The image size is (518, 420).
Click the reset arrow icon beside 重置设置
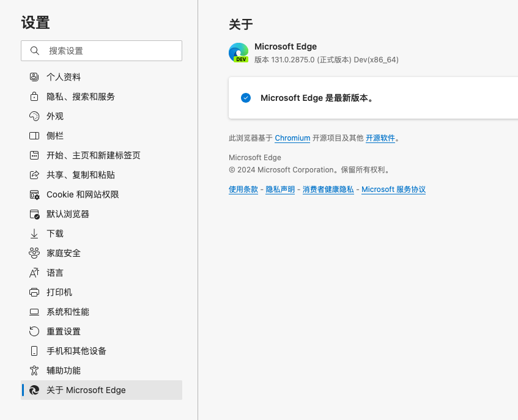pyautogui.click(x=34, y=331)
